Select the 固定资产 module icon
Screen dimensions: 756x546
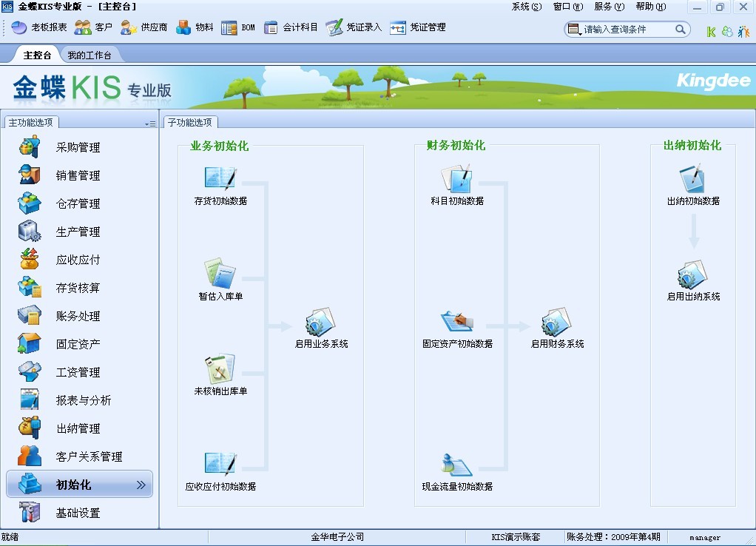[30, 343]
